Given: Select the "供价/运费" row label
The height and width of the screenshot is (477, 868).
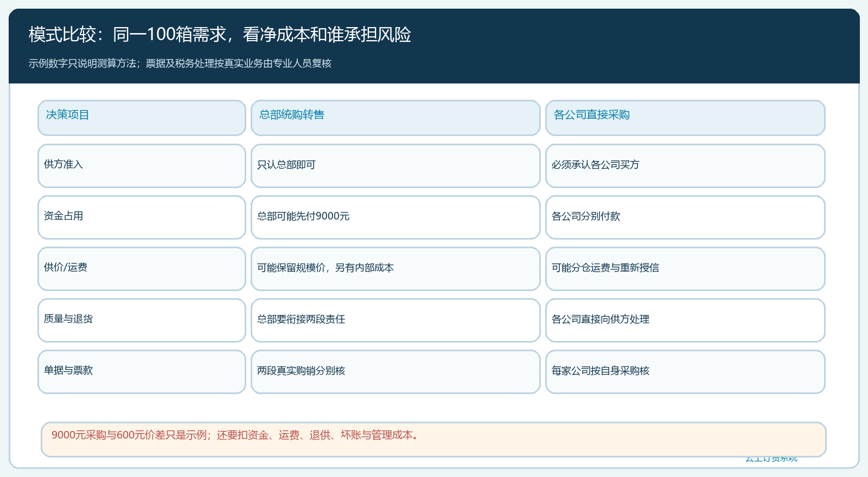Looking at the screenshot, I should 142,269.
